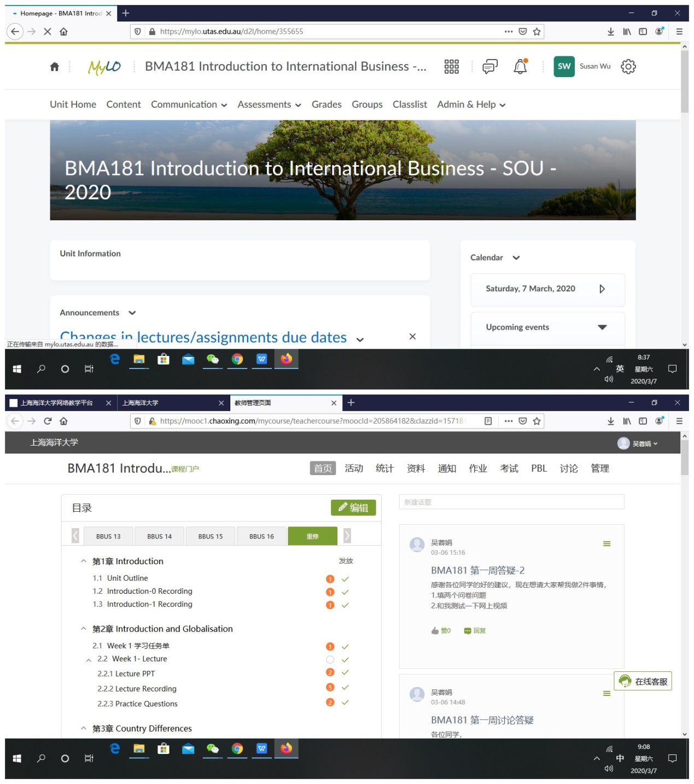Toggle the empty circle beside Week 1- Lecture
This screenshot has height=784, width=694.
click(330, 660)
